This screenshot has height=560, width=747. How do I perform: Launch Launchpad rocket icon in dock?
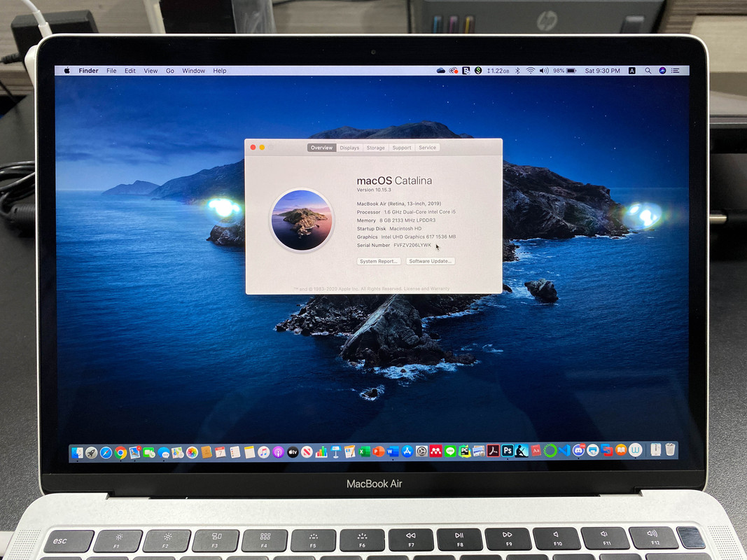pos(92,452)
